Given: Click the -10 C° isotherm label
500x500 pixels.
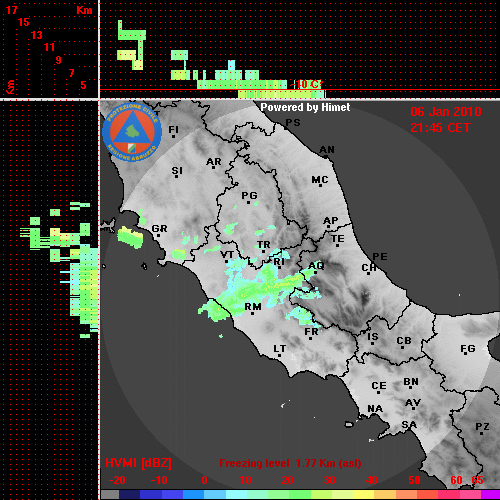Looking at the screenshot, I should 308,84.
